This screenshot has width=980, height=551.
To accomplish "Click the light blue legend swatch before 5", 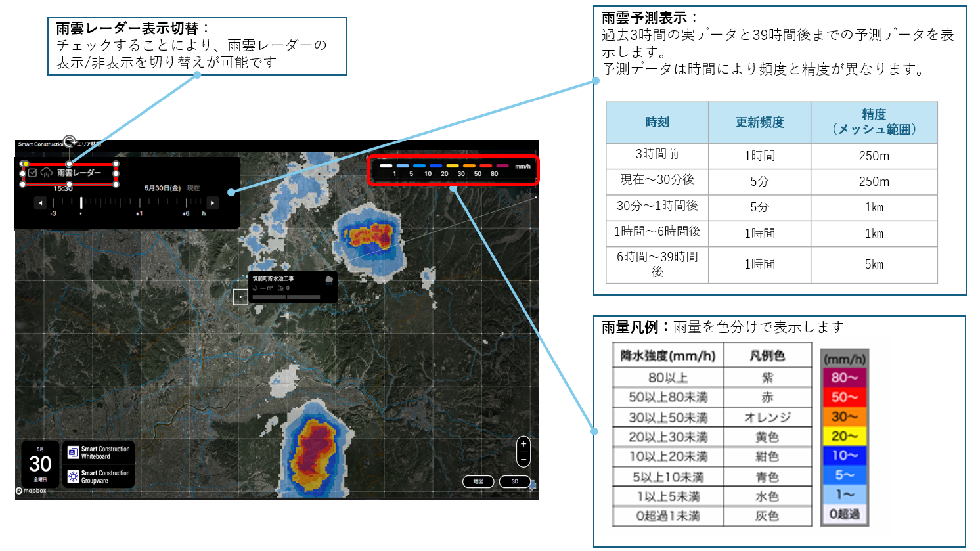I will tap(403, 166).
